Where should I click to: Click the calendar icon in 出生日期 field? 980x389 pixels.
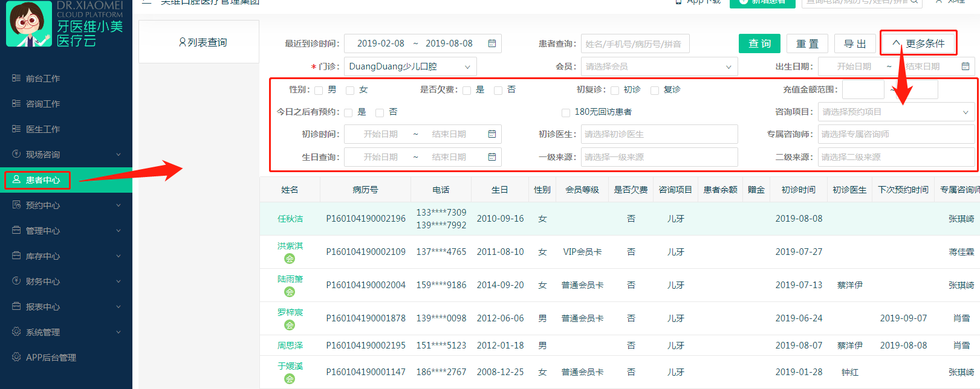coord(965,66)
